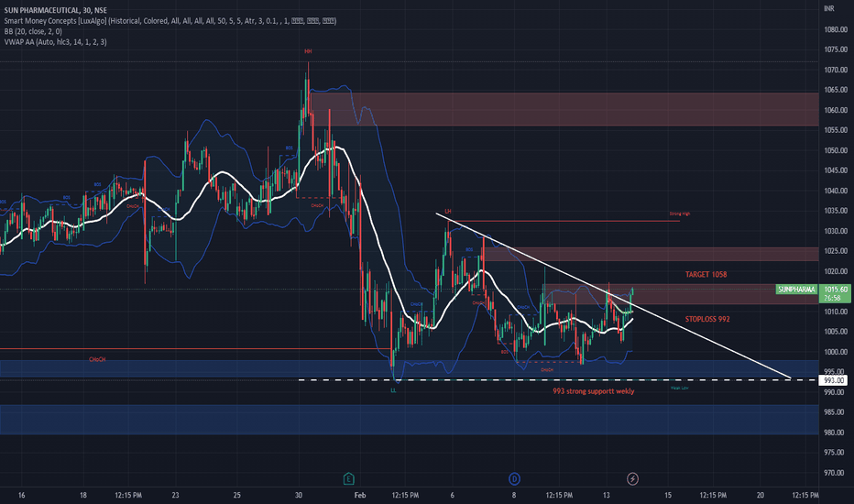Screen dimensions: 854x504
Task: Select the white descending trendline
Action: (x=613, y=295)
